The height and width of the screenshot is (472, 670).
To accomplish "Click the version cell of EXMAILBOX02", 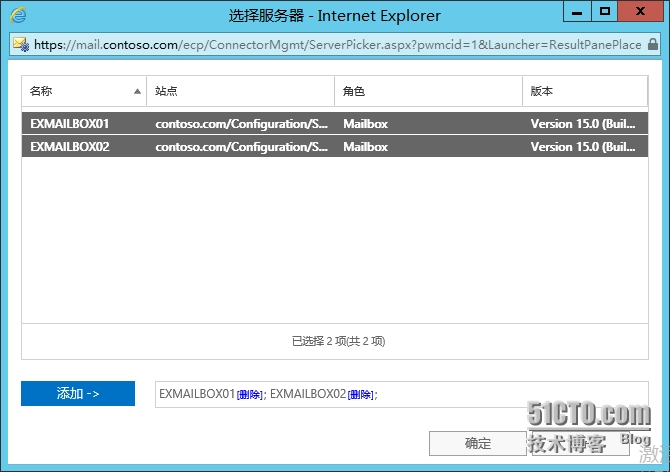I will [582, 147].
